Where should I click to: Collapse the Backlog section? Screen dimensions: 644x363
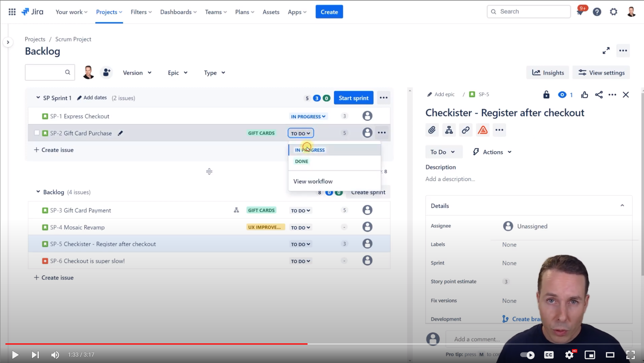(x=38, y=192)
